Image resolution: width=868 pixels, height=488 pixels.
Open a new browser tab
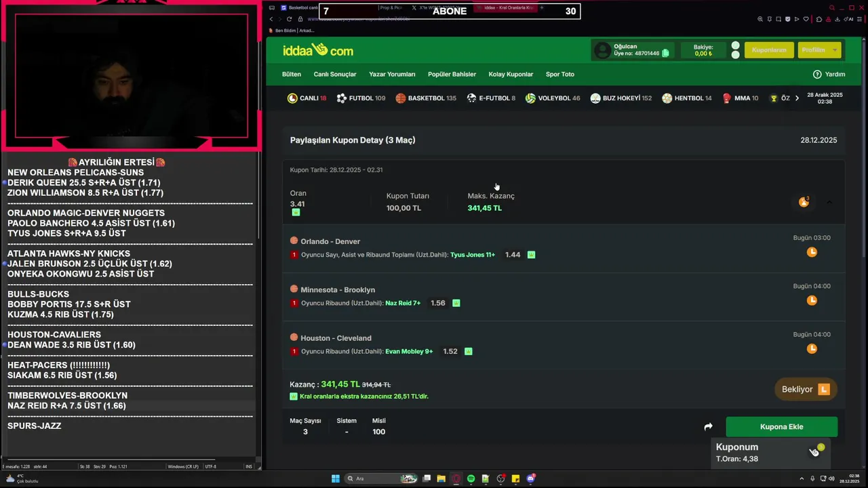(542, 7)
